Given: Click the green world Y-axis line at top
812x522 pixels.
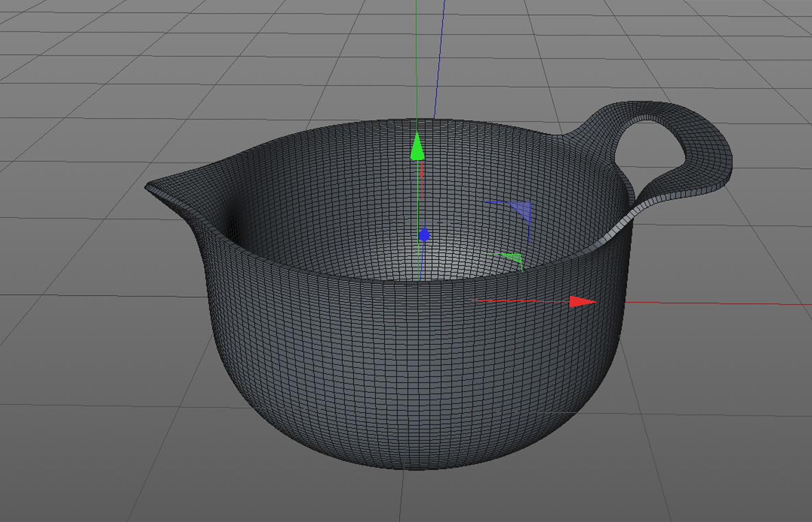Looking at the screenshot, I should (416, 55).
